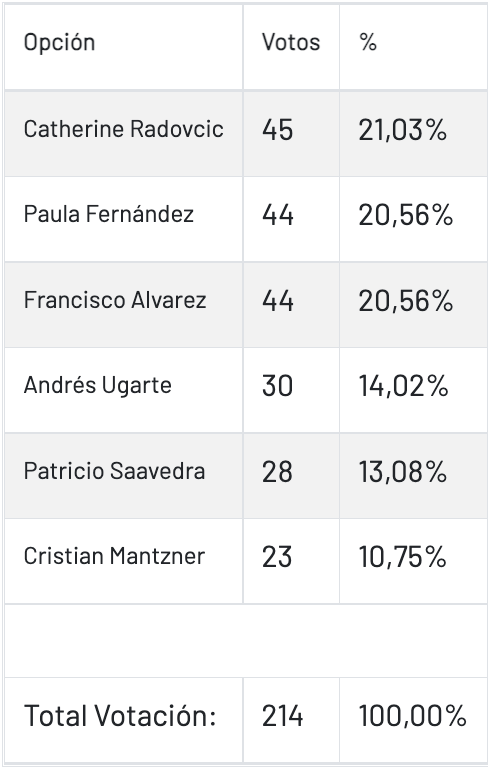Select Patricio Saavedra name cell
This screenshot has height=768, width=488.
tap(114, 471)
